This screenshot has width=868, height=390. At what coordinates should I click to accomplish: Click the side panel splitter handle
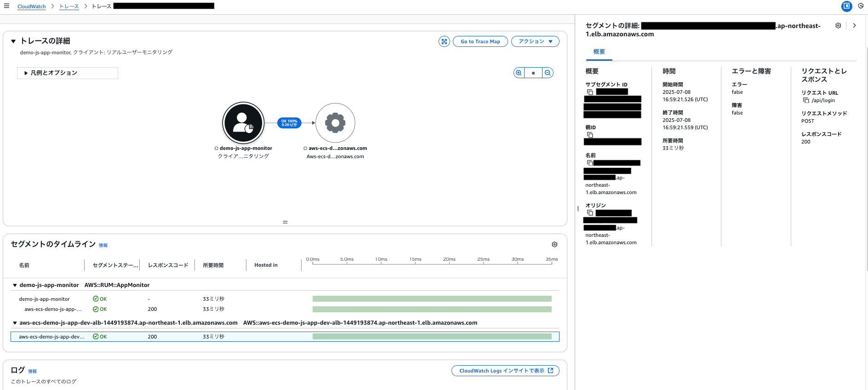pos(578,208)
